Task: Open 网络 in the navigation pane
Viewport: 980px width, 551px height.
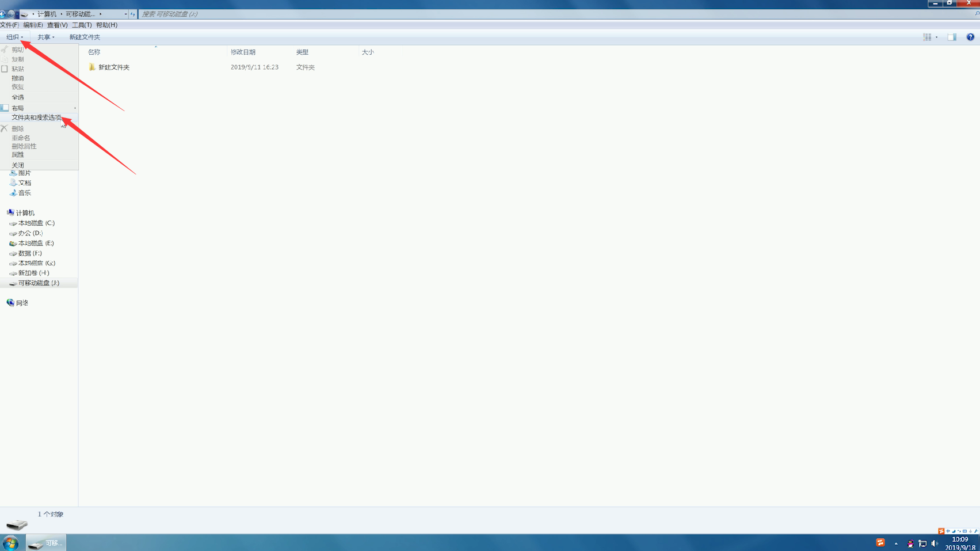Action: 17,303
